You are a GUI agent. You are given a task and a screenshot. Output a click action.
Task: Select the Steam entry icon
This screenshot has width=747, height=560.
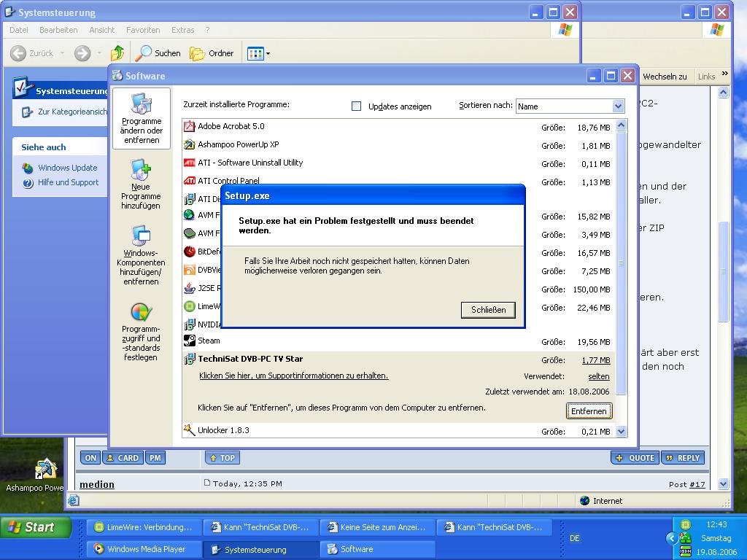tap(189, 341)
